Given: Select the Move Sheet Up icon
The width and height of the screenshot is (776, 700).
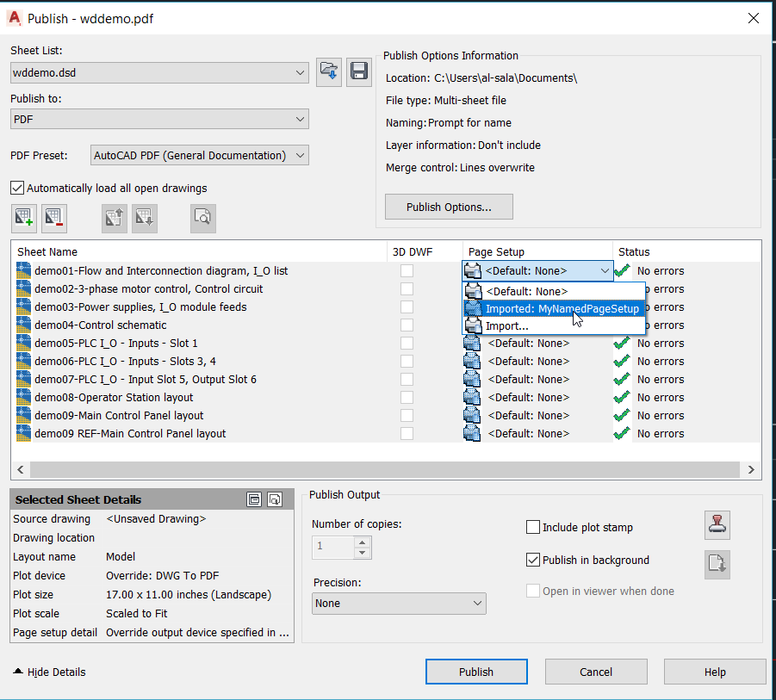Looking at the screenshot, I should pyautogui.click(x=114, y=218).
